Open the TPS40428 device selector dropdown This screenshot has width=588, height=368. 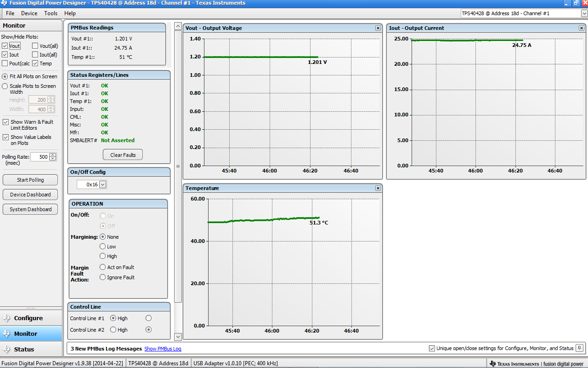[x=582, y=13]
